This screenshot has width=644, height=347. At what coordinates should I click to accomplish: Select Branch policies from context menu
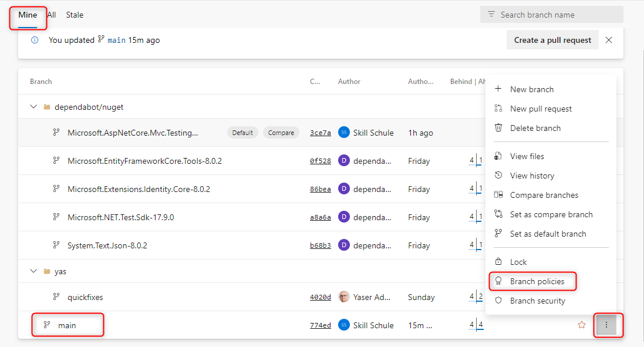pyautogui.click(x=537, y=281)
